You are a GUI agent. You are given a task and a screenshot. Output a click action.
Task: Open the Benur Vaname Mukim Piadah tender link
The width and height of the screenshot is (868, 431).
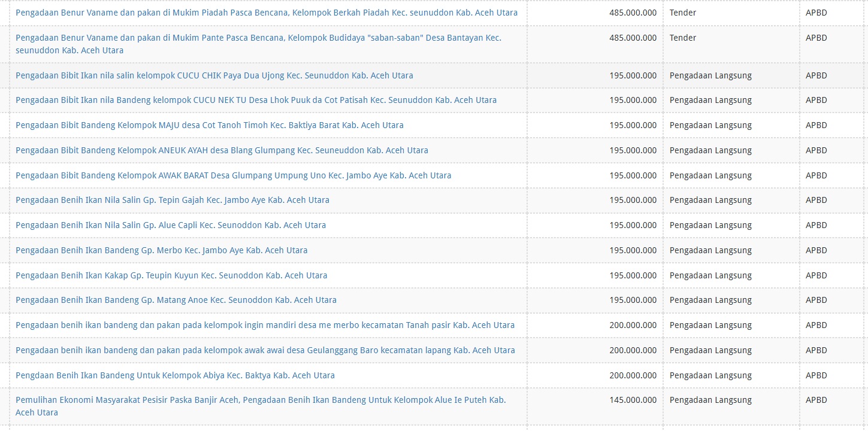(x=267, y=13)
